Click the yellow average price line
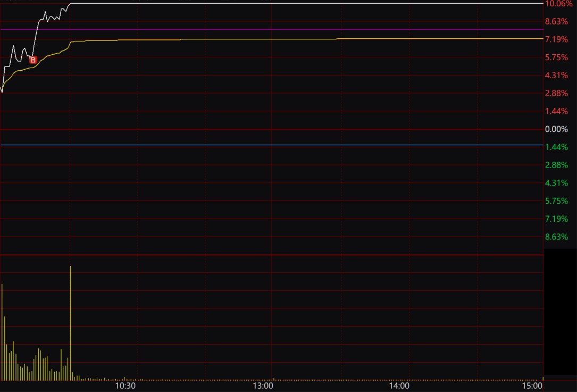 click(266, 39)
